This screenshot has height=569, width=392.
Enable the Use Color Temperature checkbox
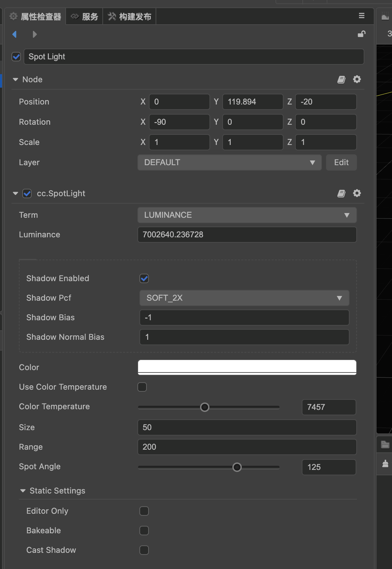pos(142,387)
